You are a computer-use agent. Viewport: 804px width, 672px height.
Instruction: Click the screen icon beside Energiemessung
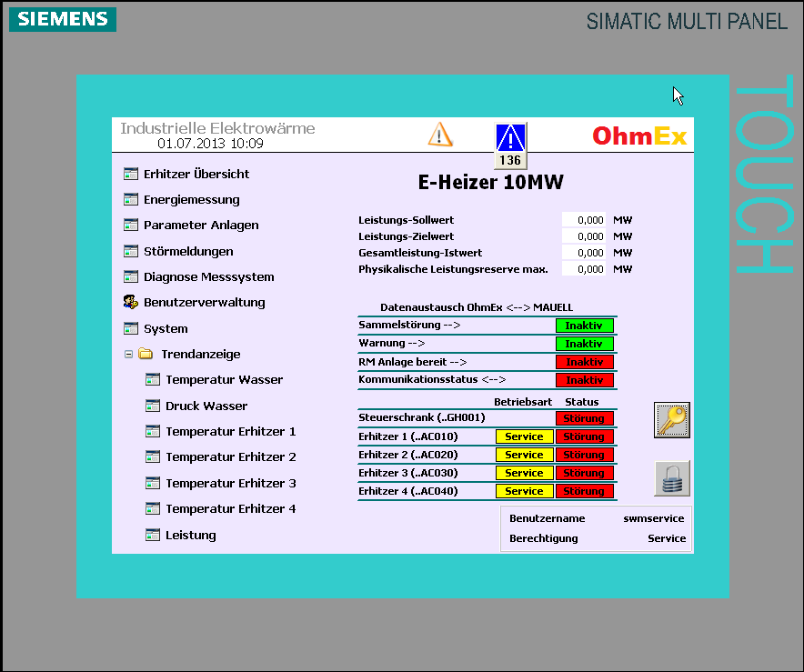pos(131,199)
